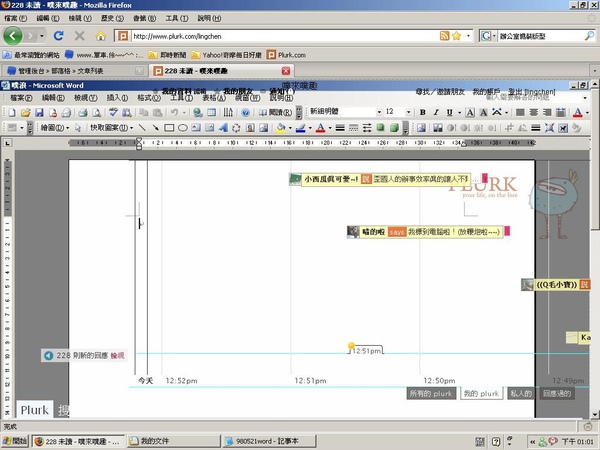Go to Firefox home page icon
The width and height of the screenshot is (600, 450).
click(101, 36)
